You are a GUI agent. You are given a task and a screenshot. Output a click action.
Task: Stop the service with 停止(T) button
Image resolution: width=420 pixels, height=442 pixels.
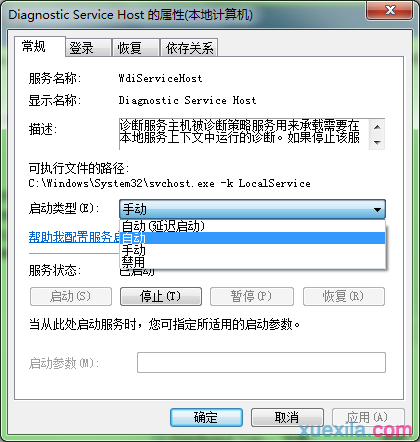[x=161, y=296]
